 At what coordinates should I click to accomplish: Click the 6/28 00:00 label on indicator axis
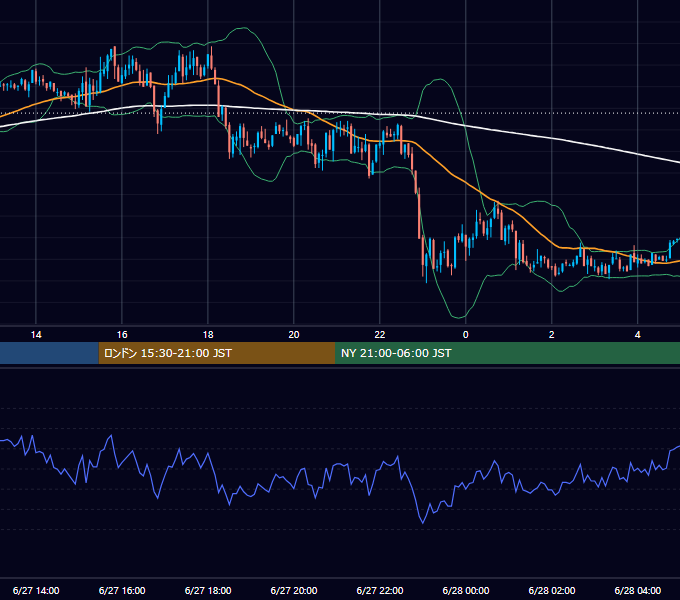(465, 590)
